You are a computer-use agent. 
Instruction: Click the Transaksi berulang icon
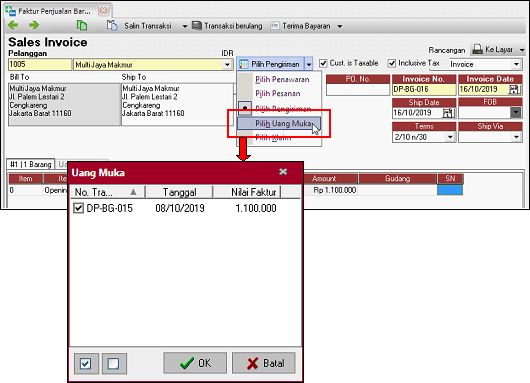coord(197,25)
